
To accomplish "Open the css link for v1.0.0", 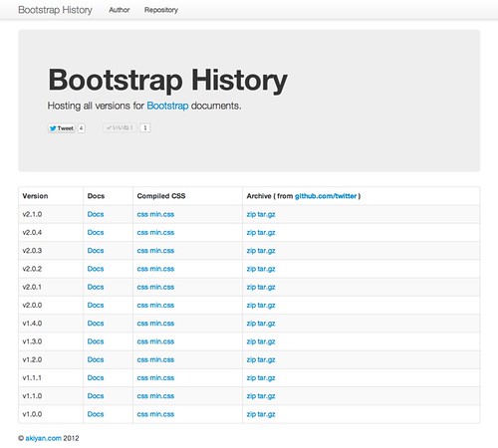I will click(x=142, y=414).
